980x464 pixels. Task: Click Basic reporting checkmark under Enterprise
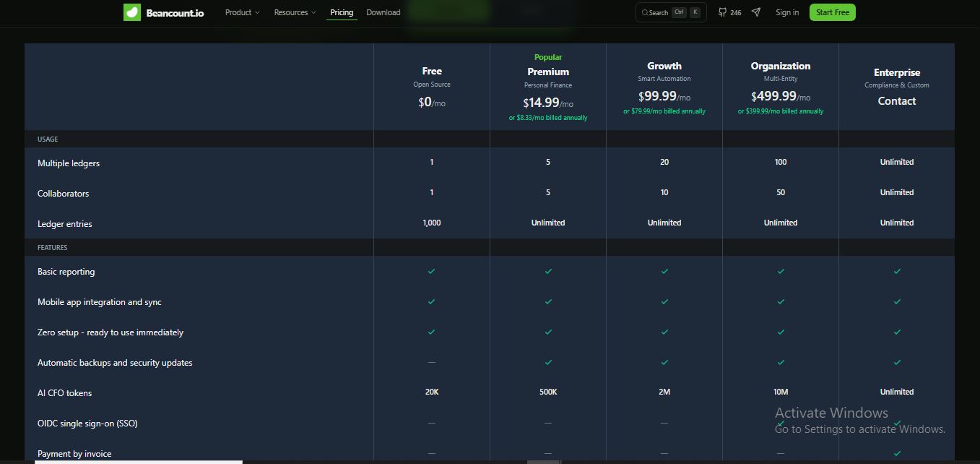coord(897,272)
